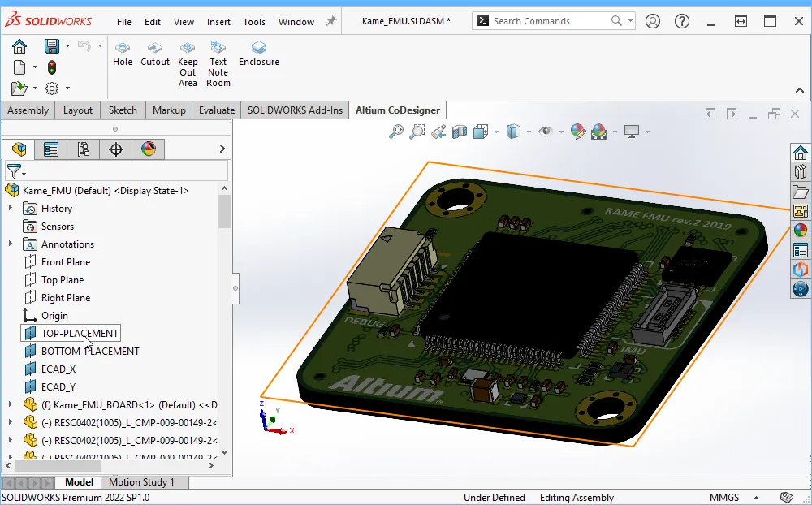This screenshot has height=505, width=812.
Task: Click the View Settings monitor icon
Action: tap(631, 132)
